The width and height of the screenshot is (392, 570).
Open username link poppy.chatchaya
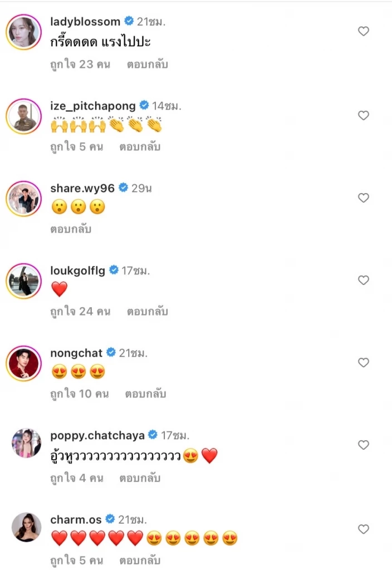[x=97, y=435]
